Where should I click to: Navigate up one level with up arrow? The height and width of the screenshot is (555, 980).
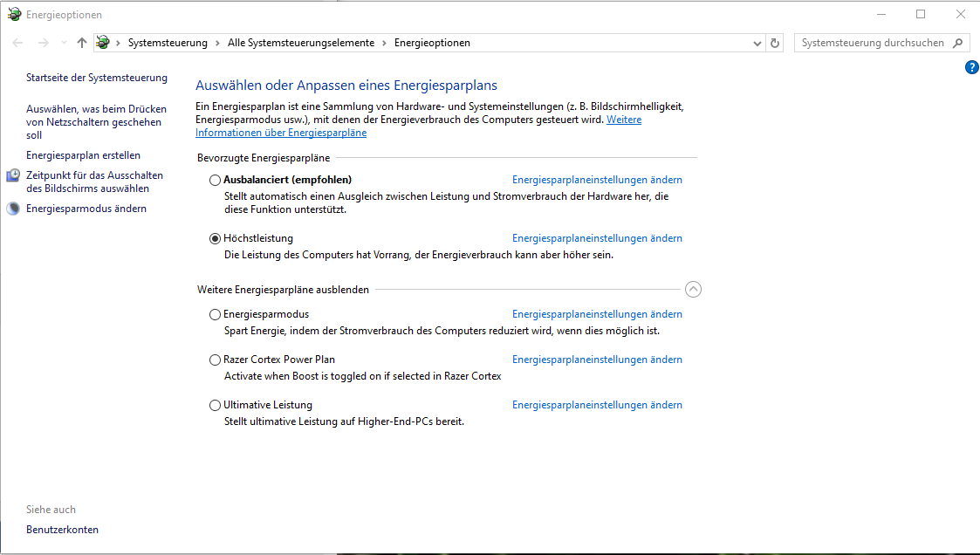click(82, 43)
